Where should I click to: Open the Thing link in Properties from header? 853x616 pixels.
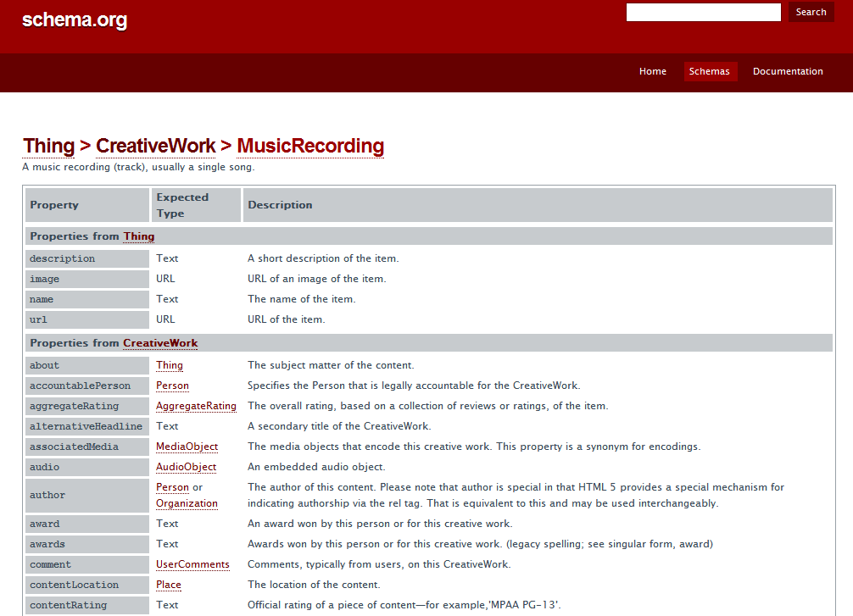tap(138, 236)
